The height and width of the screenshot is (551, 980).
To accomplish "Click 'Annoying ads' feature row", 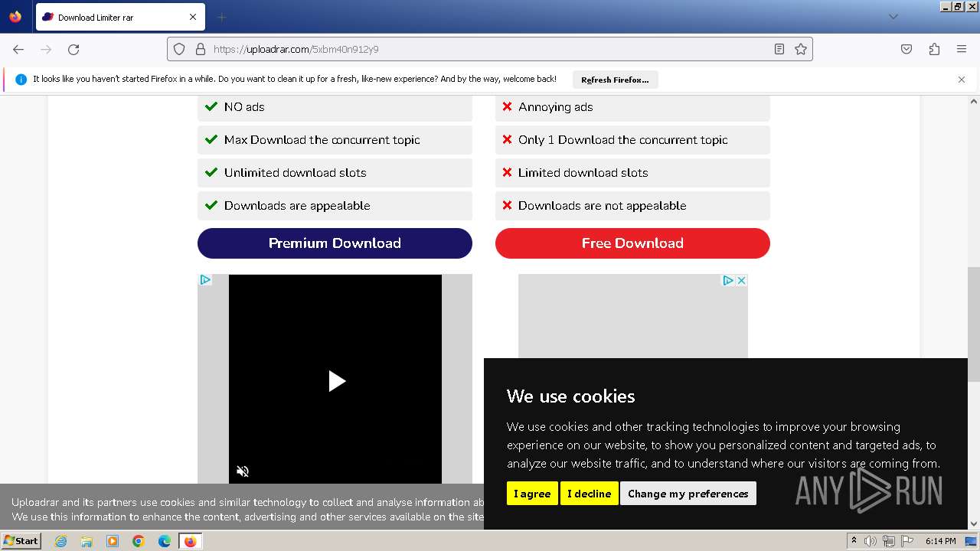I will [x=632, y=107].
